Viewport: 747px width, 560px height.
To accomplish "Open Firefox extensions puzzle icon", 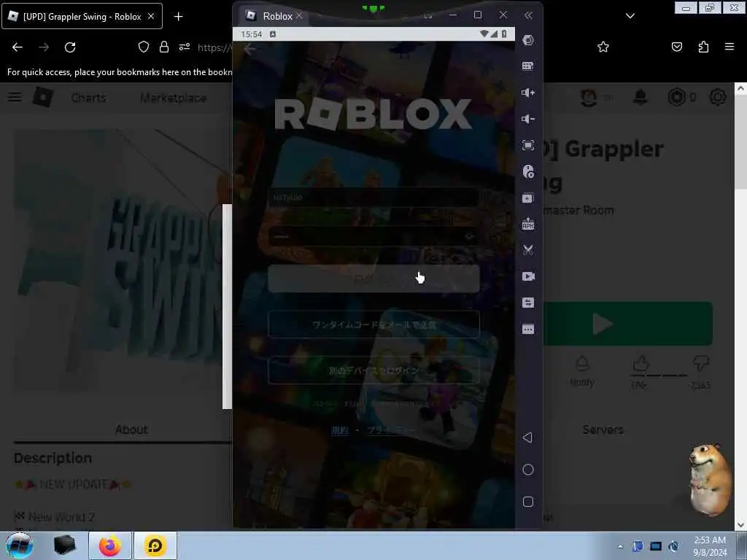I will click(703, 47).
